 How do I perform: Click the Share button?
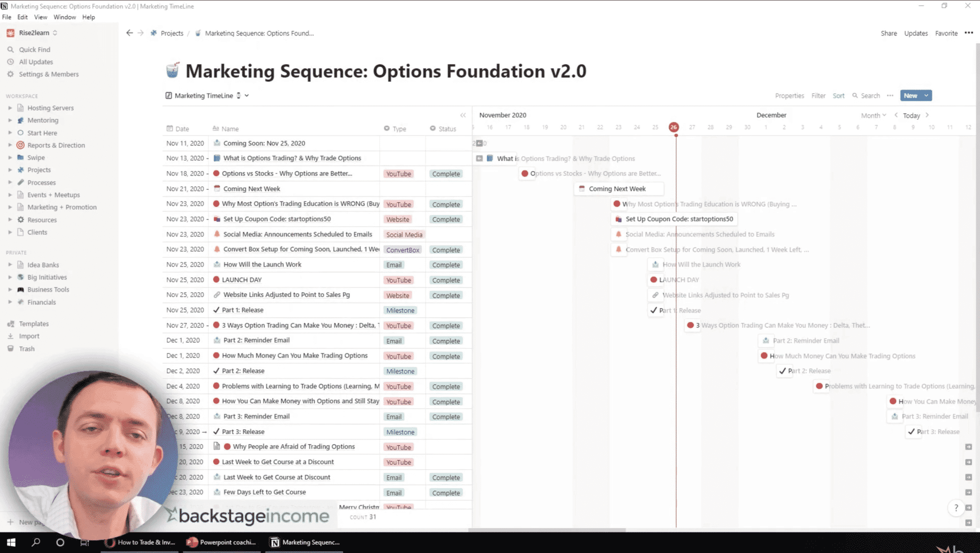coord(888,33)
